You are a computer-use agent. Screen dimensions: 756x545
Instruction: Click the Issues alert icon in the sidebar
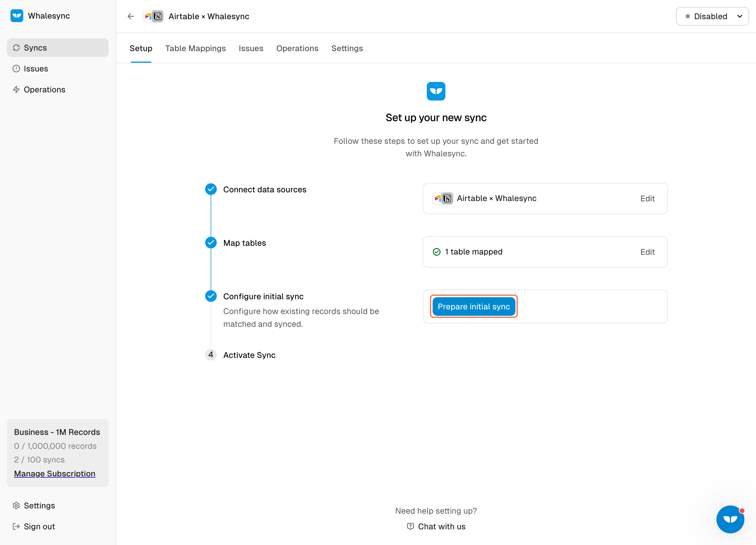[16, 69]
